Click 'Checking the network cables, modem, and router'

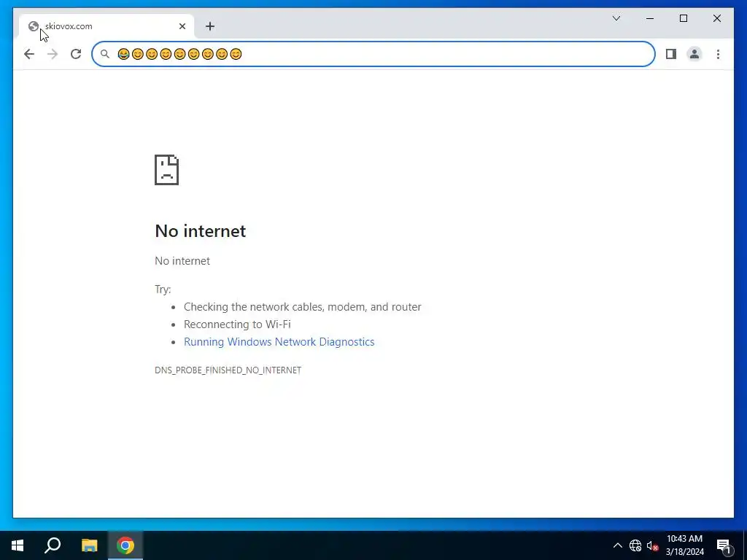[x=303, y=307]
